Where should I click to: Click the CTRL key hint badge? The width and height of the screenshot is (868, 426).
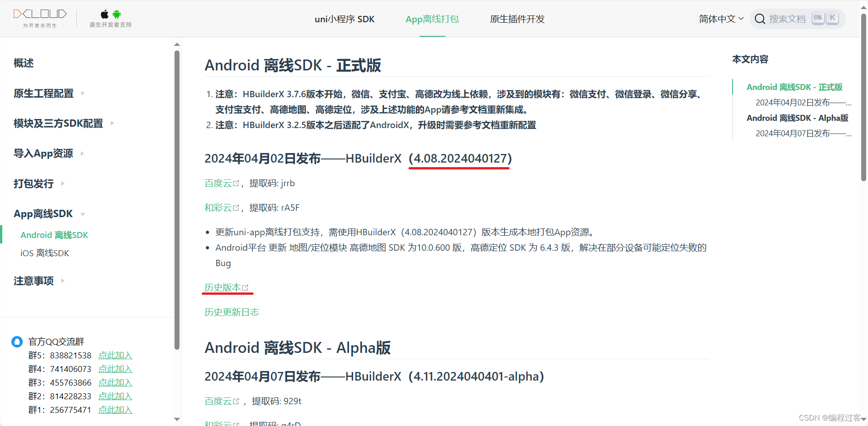(x=818, y=18)
